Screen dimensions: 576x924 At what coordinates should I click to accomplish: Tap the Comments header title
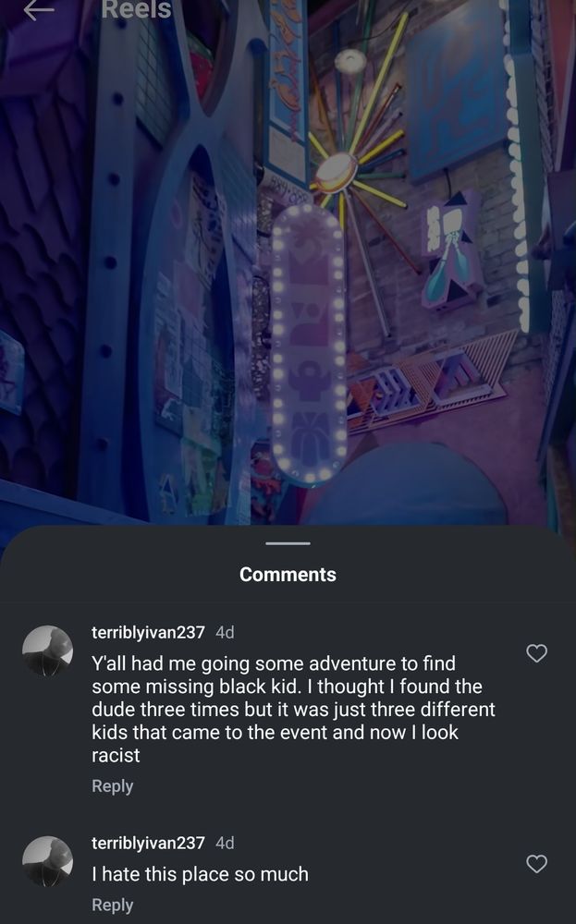(x=288, y=575)
